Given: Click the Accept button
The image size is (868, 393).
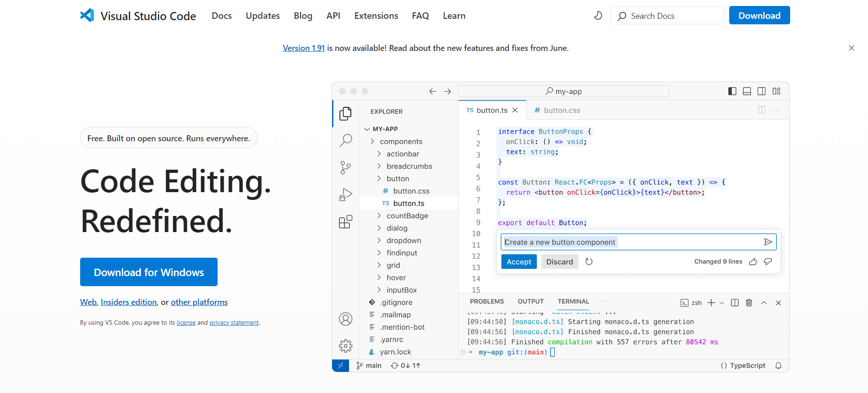Looking at the screenshot, I should 519,262.
